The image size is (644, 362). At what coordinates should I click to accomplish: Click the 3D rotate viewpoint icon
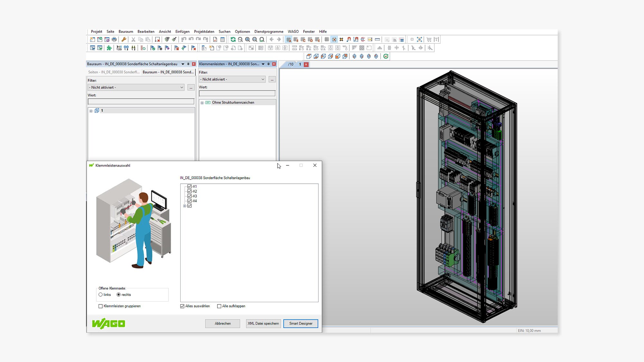coord(386,56)
